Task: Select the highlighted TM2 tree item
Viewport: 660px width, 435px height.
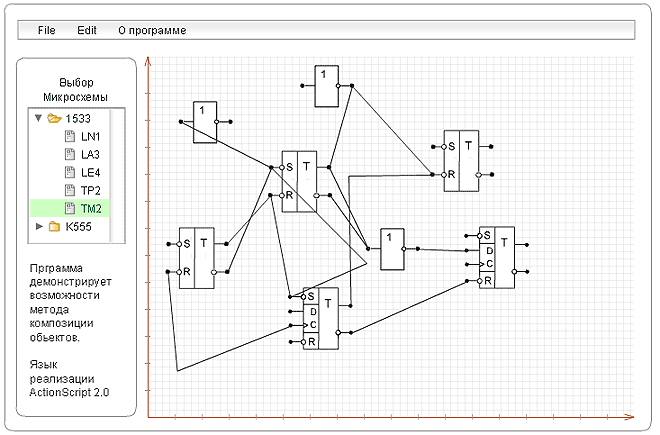Action: 90,208
